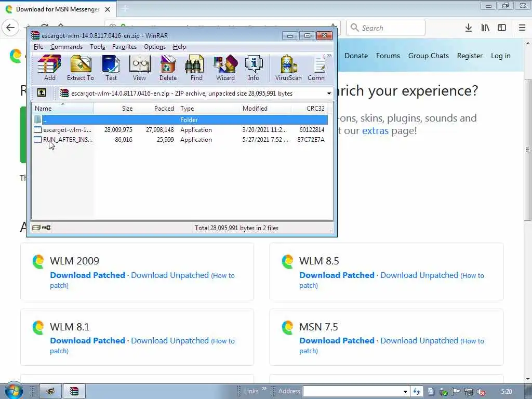Open the Donate link
This screenshot has width=532, height=399.
coord(356,56)
